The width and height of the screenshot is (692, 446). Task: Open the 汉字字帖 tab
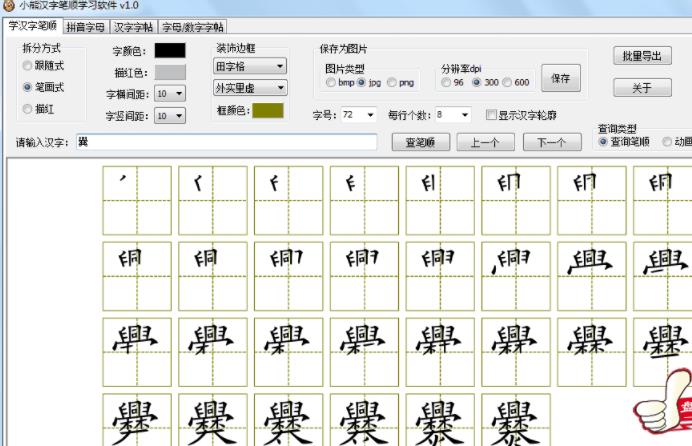[x=133, y=27]
